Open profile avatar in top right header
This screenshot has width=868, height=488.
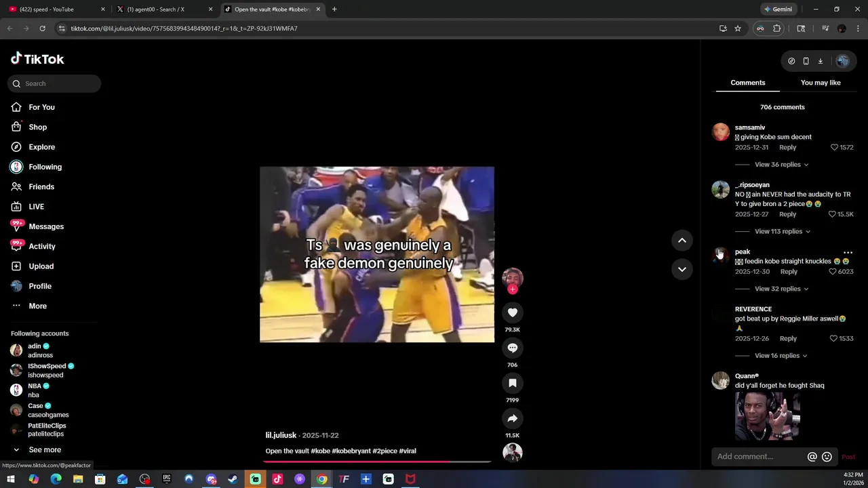[x=842, y=61]
